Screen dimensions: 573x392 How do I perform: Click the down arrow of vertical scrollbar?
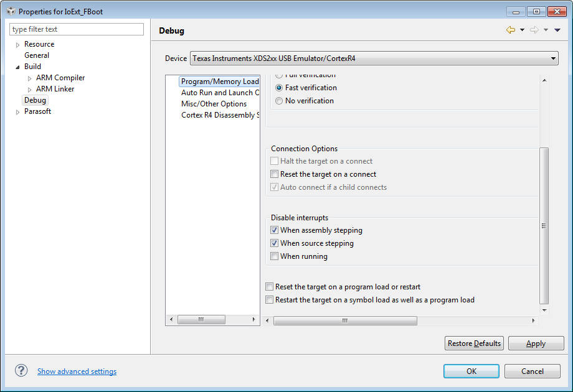(x=544, y=310)
